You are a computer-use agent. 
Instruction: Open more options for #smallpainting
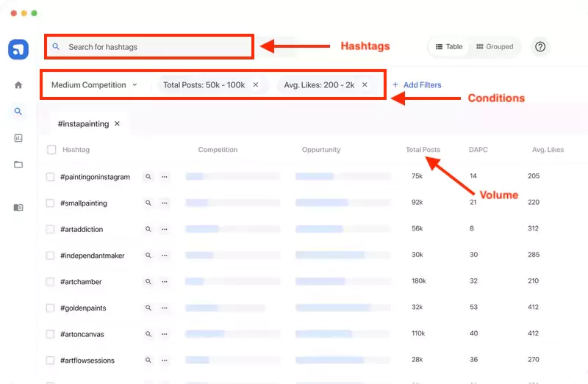tap(164, 203)
